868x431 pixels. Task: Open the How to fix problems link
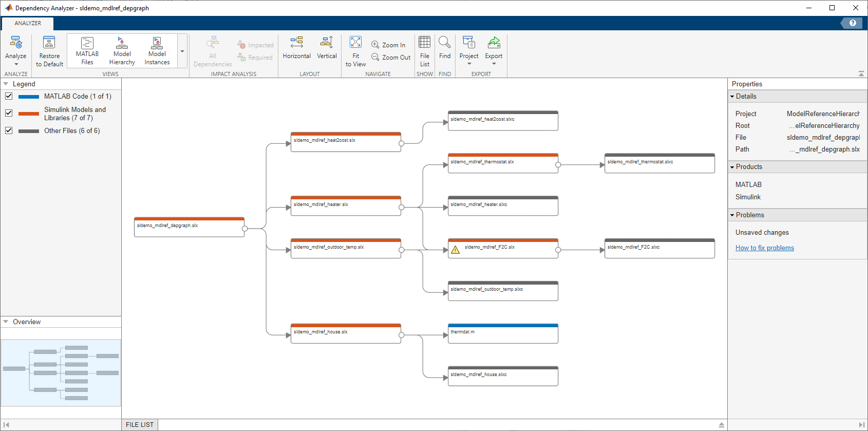coord(764,248)
